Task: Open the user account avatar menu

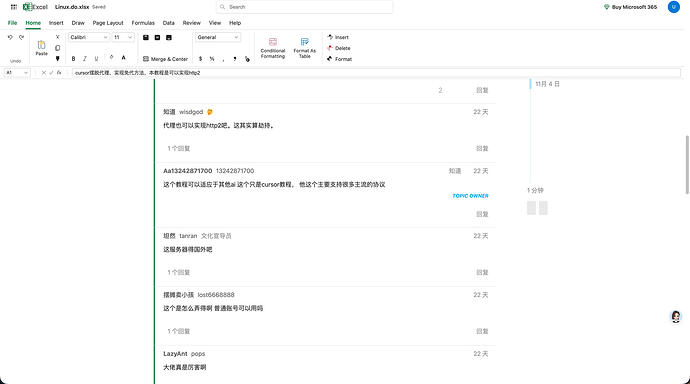Action: (673, 7)
